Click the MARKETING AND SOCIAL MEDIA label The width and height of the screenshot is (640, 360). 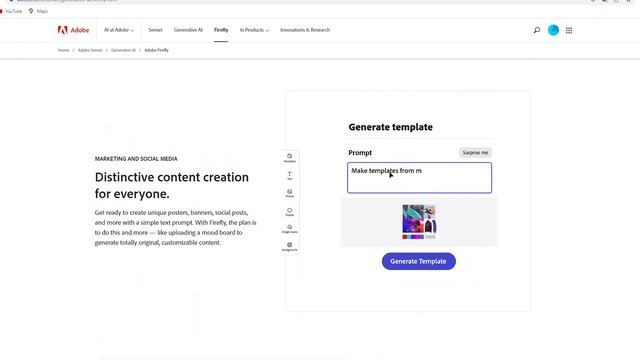click(x=136, y=159)
